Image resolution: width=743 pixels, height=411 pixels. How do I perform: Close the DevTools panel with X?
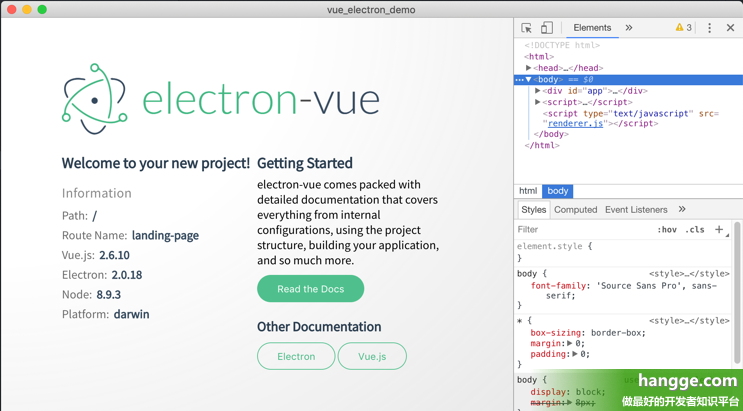coord(730,28)
